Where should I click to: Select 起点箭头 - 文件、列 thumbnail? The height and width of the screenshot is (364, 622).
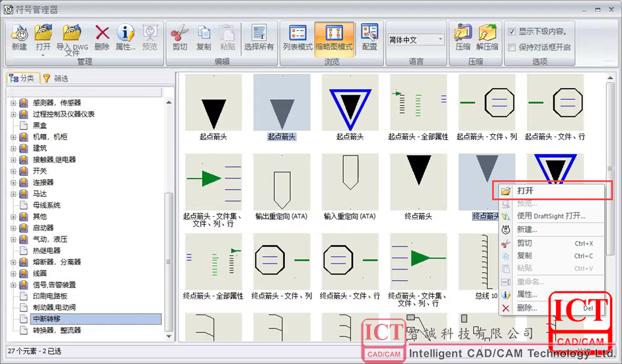(x=486, y=102)
